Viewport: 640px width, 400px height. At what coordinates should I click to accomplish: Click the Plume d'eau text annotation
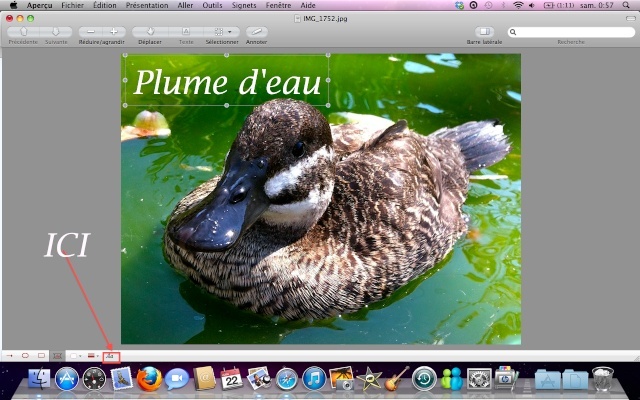pyautogui.click(x=227, y=82)
